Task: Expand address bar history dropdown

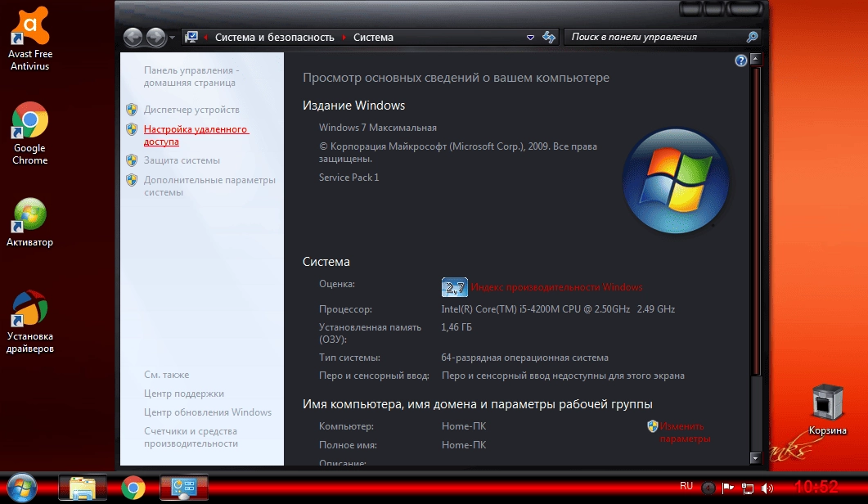Action: (530, 37)
